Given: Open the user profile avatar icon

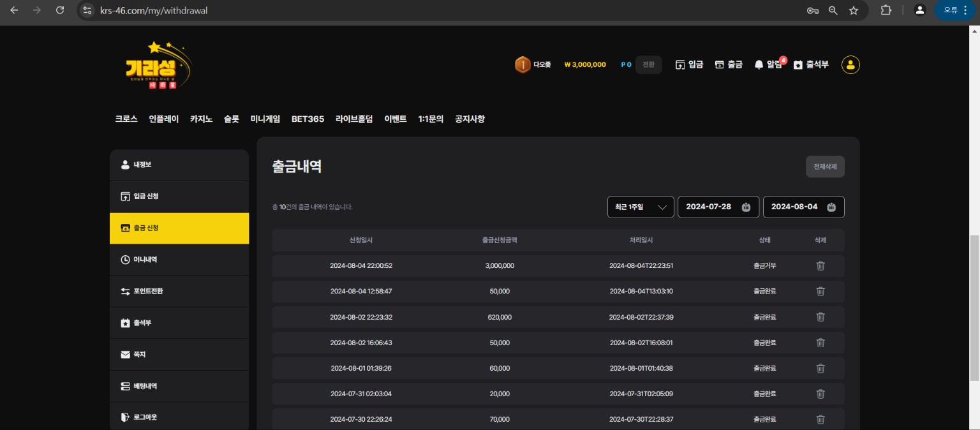Looking at the screenshot, I should coord(850,64).
